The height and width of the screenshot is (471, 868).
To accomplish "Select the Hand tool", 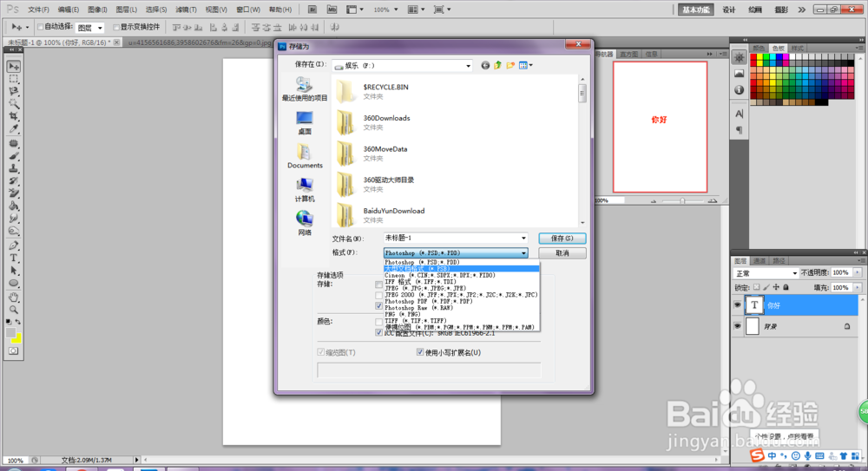I will click(14, 298).
